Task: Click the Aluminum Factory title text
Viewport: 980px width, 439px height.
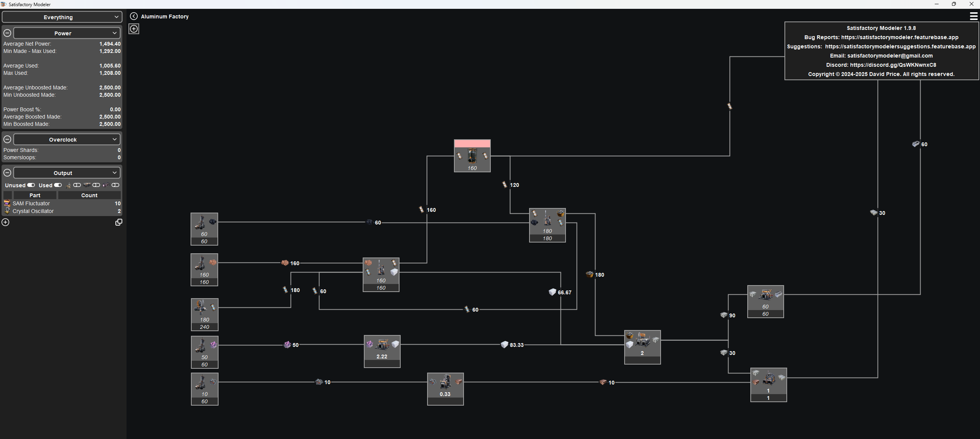Action: 165,17
